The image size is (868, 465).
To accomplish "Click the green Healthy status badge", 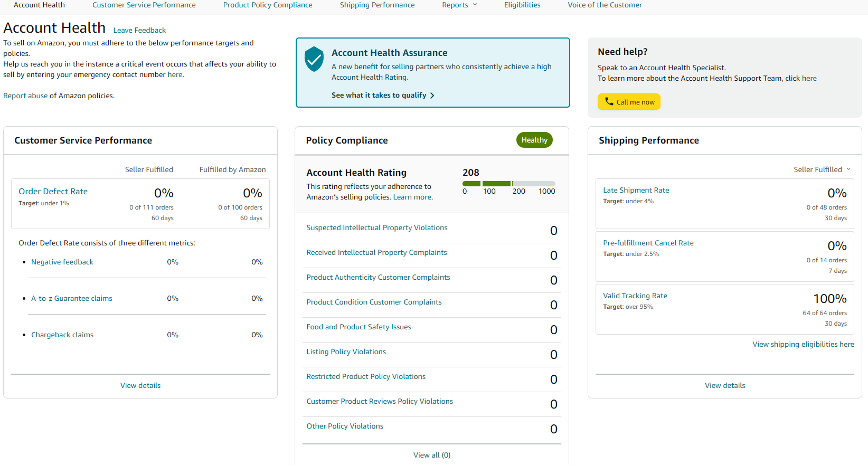I will click(x=534, y=140).
